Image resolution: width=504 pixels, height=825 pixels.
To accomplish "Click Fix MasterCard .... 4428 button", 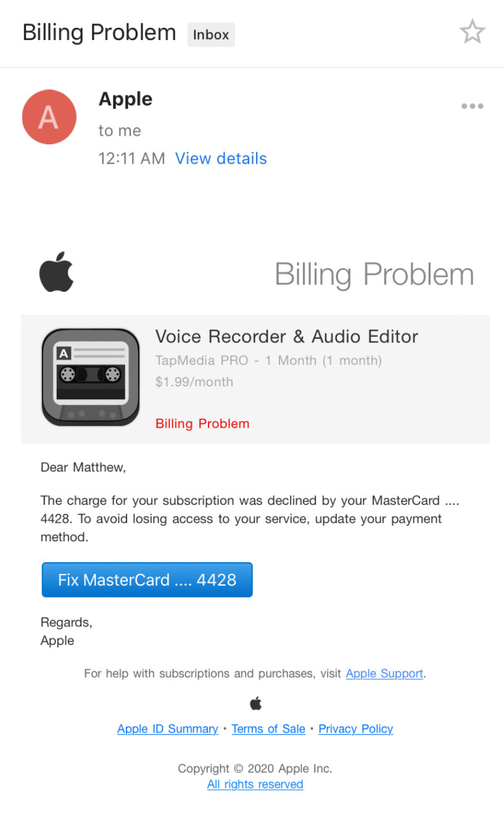I will point(147,580).
